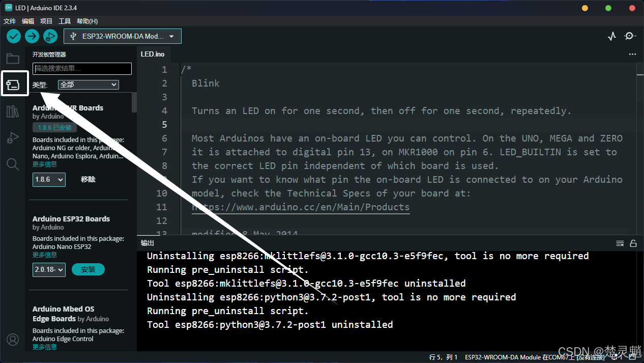Screen dimensions: 644x363
Task: Click 安装 for Arduino ESP32 Boards
Action: [88, 270]
